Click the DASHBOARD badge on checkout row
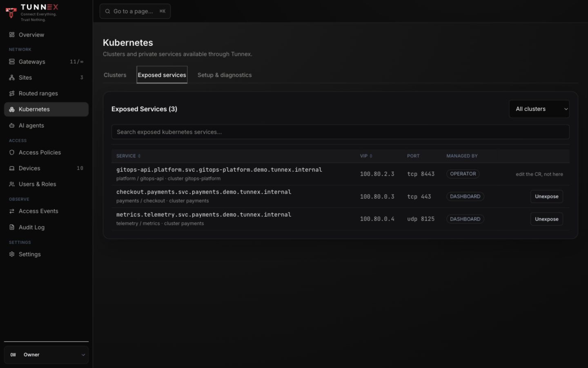 point(465,197)
